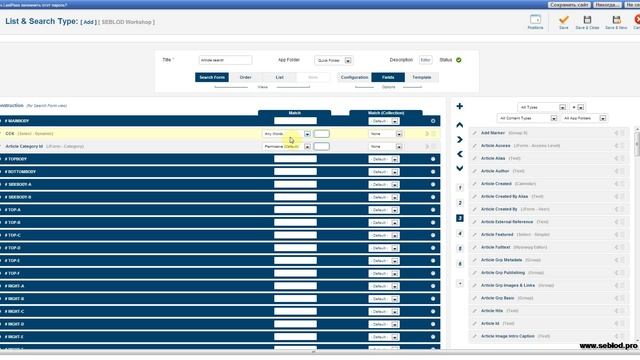
Task: Click the Match column header
Action: (294, 113)
